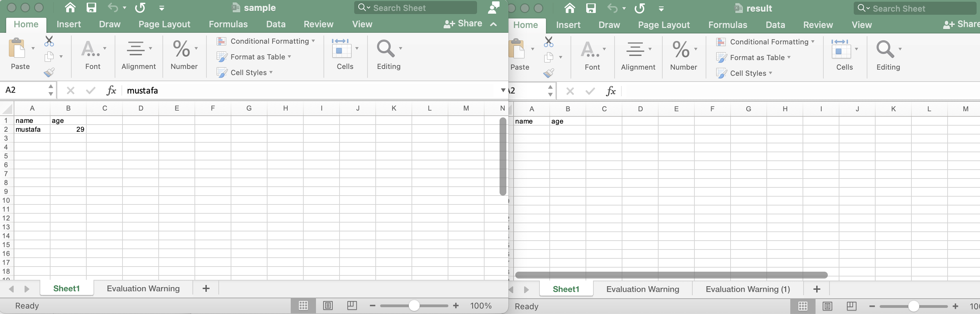Click the zoom slider handle in sample window

click(414, 305)
